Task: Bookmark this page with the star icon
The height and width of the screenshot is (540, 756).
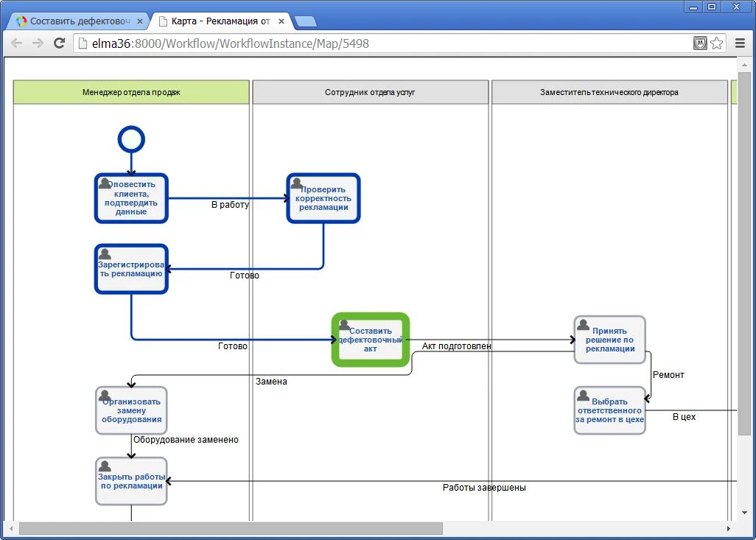Action: (716, 43)
